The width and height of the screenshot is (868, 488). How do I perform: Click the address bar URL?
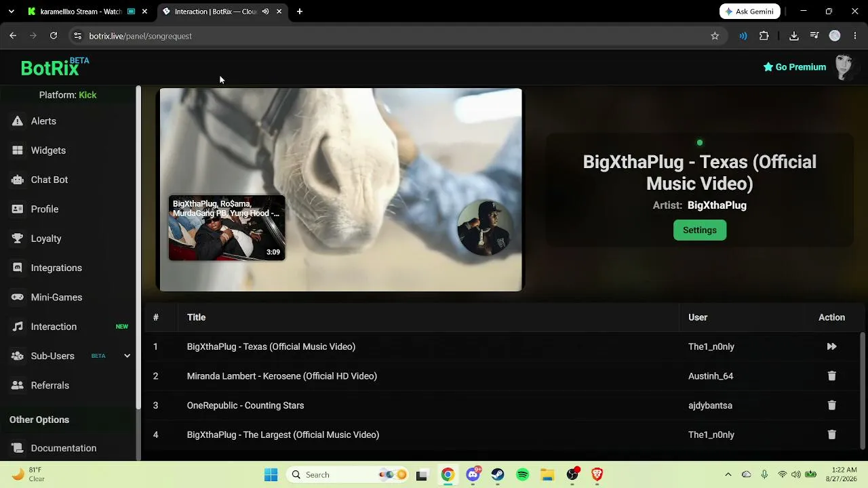coord(140,36)
